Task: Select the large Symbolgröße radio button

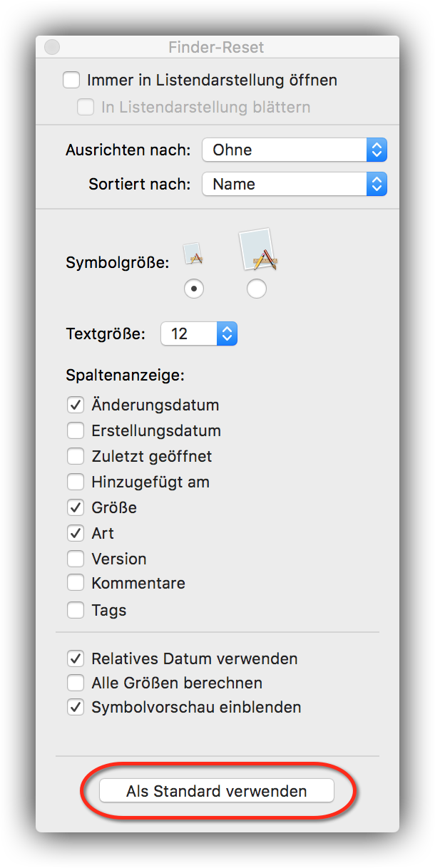Action: click(256, 289)
